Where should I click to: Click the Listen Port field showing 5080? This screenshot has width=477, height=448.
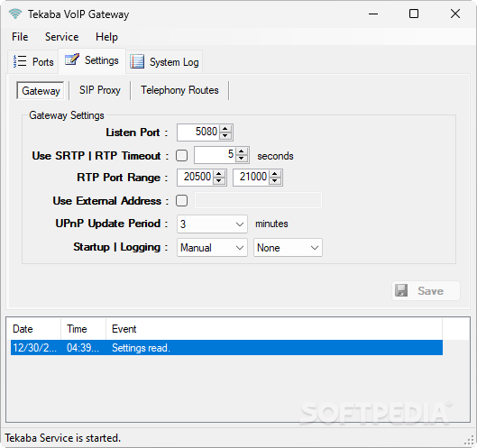coord(198,133)
